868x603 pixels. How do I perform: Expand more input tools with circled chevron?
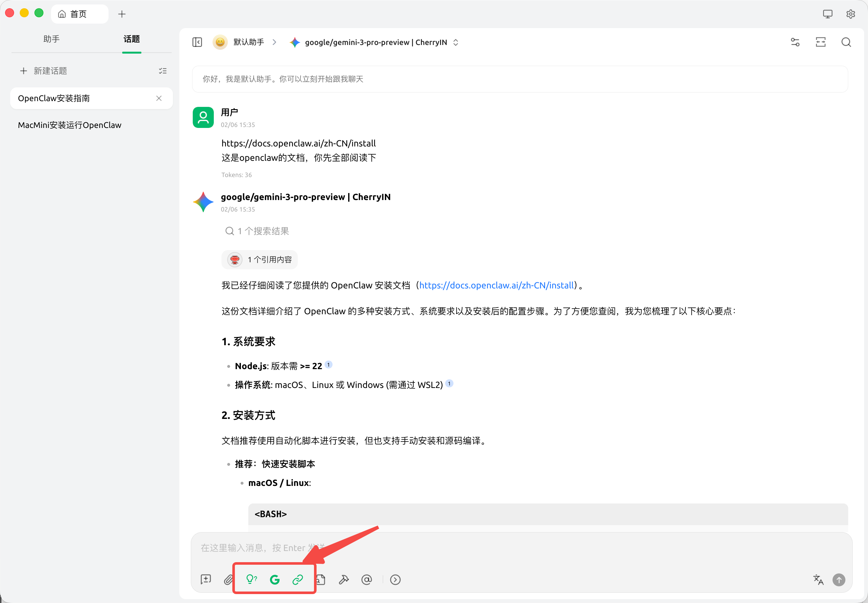click(x=395, y=579)
